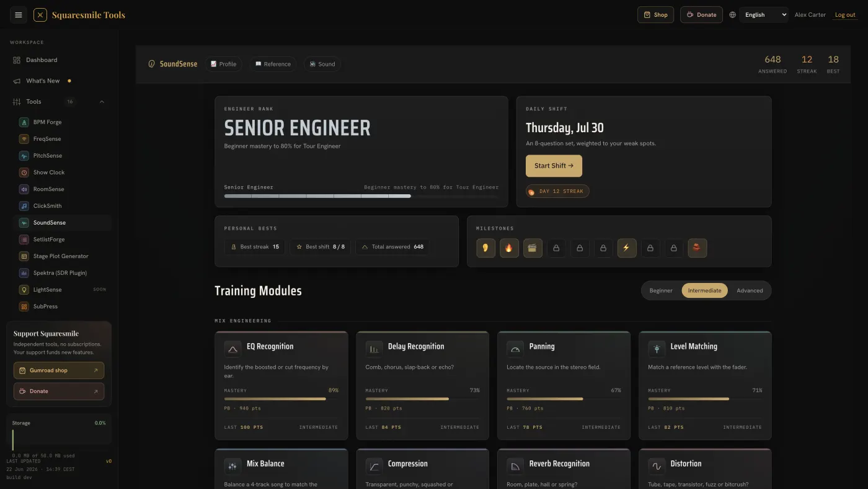Screen dimensions: 868x489
Task: Click the SoundSense page title
Action: coord(179,64)
